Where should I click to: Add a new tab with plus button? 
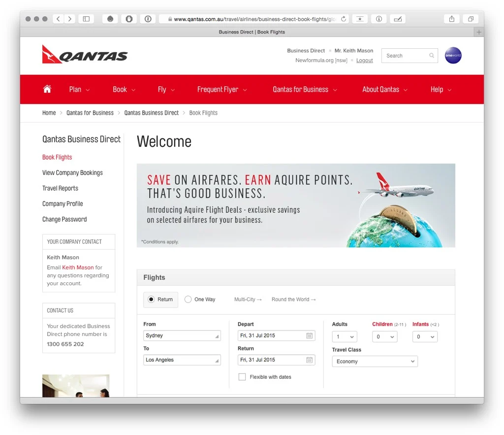478,32
